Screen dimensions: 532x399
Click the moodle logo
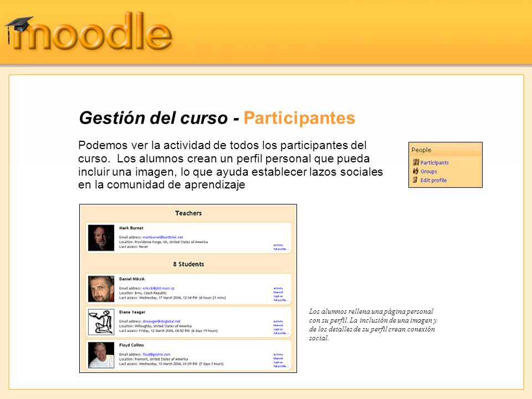tap(88, 32)
